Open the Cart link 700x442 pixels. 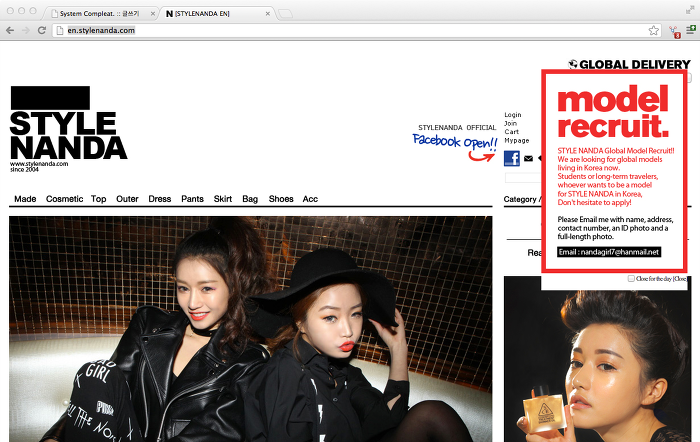(512, 132)
